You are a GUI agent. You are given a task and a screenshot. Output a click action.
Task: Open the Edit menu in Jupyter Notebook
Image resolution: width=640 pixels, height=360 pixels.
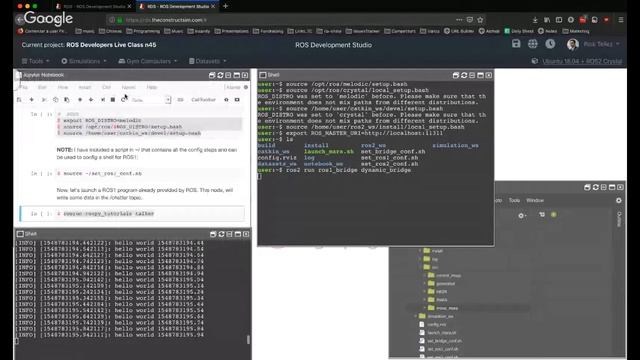click(42, 87)
